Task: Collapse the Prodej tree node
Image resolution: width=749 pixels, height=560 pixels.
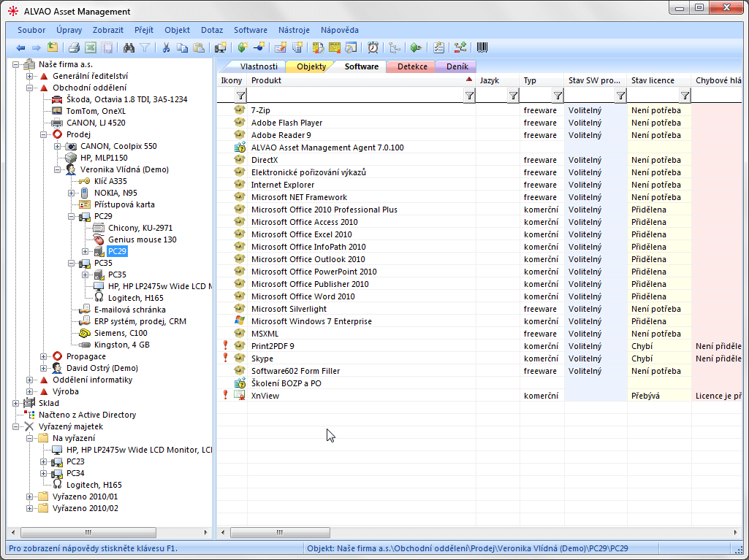Action: (x=43, y=134)
